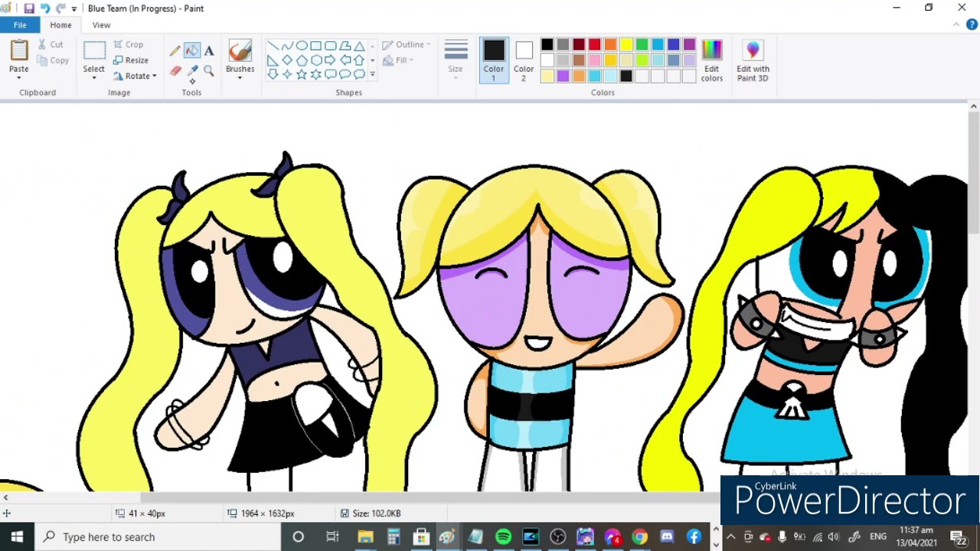Pick the custom light-purple swatch in bottom row

point(563,76)
